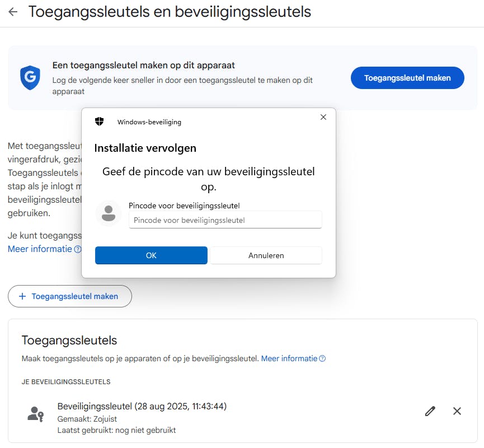This screenshot has height=448, width=484.
Task: Click the Installatie vervolgen heading
Action: 145,148
